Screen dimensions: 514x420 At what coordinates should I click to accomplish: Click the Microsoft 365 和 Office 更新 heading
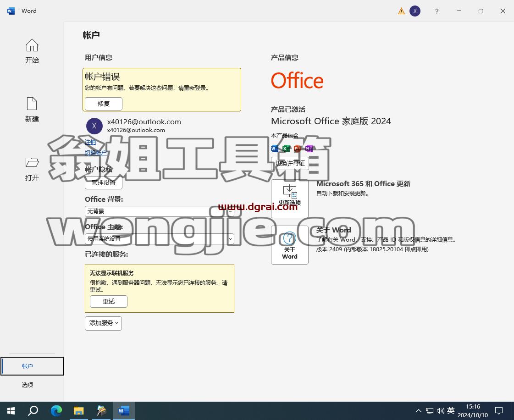[363, 183]
